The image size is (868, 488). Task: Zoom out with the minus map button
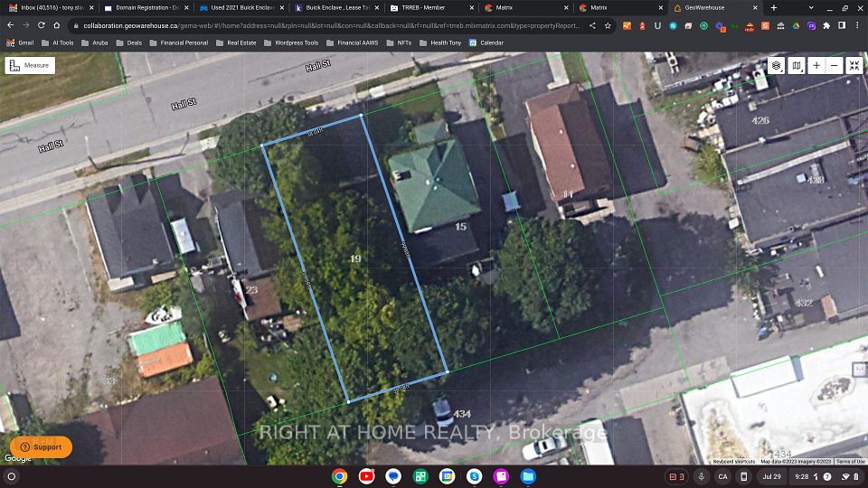coord(835,65)
